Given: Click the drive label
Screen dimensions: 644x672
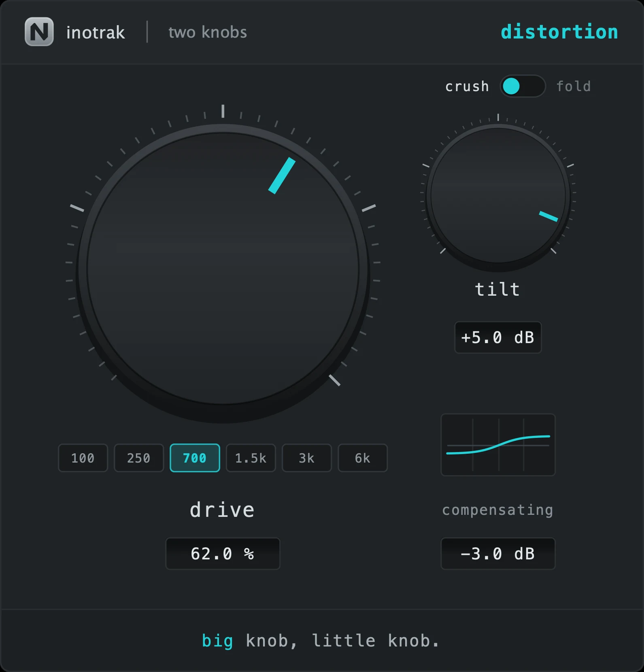Looking at the screenshot, I should pos(222,510).
